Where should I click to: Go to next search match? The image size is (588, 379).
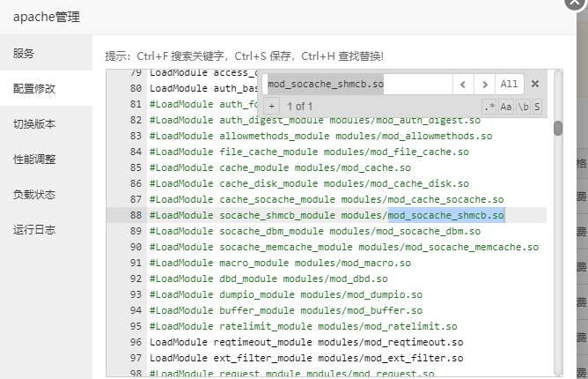484,84
